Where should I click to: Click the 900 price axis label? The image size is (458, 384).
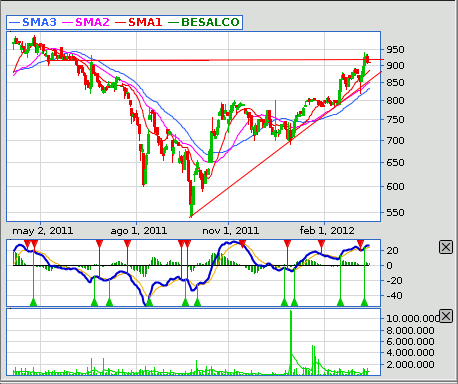(x=395, y=65)
